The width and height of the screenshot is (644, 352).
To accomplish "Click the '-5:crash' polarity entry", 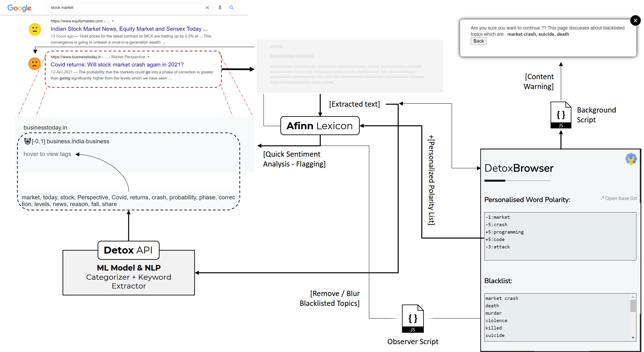I will [496, 225].
